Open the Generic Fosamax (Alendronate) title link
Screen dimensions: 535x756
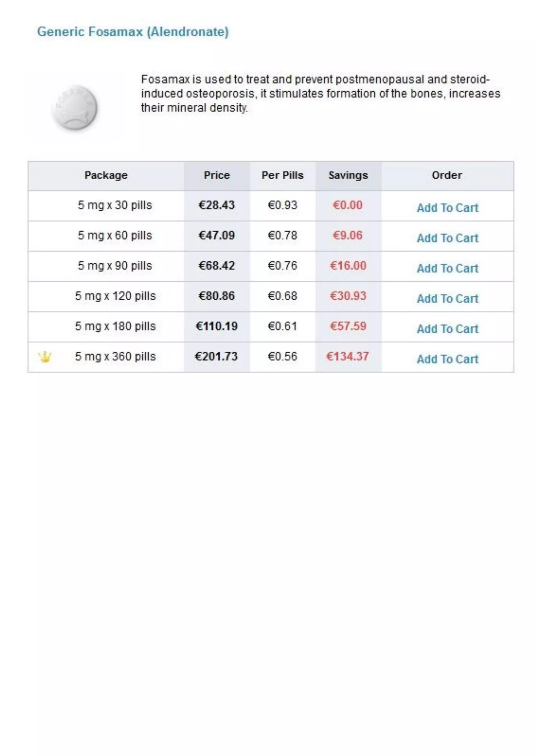133,32
